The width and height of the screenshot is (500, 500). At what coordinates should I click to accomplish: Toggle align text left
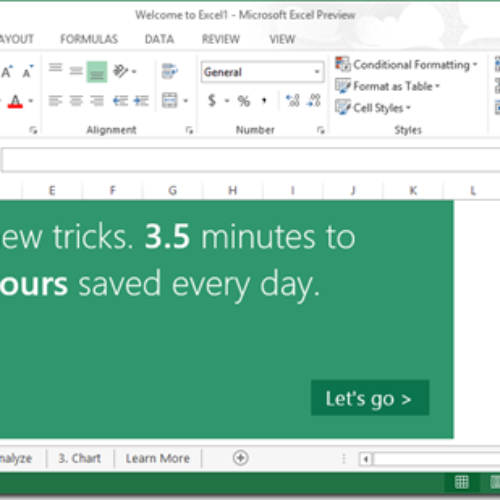(x=55, y=100)
